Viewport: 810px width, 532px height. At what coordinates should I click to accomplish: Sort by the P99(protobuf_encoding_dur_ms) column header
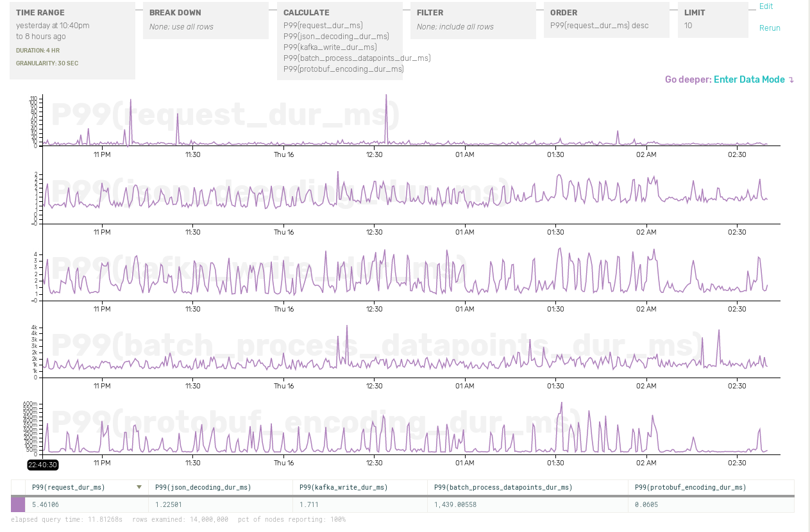point(690,488)
